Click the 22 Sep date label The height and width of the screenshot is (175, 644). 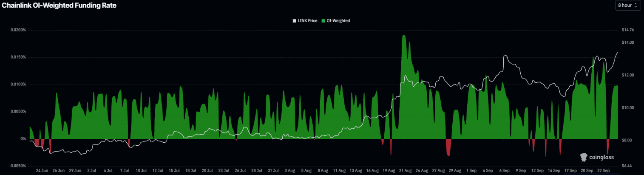(x=603, y=170)
